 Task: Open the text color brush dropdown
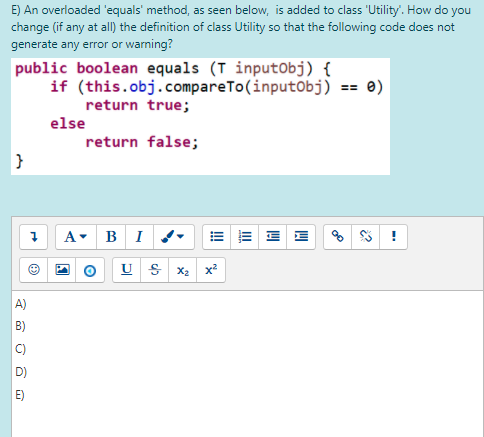tap(174, 237)
